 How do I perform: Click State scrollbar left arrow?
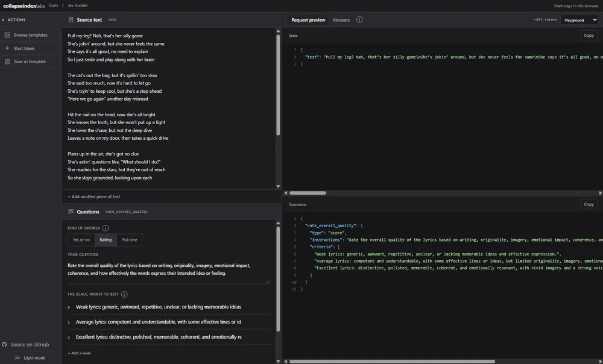(x=286, y=193)
